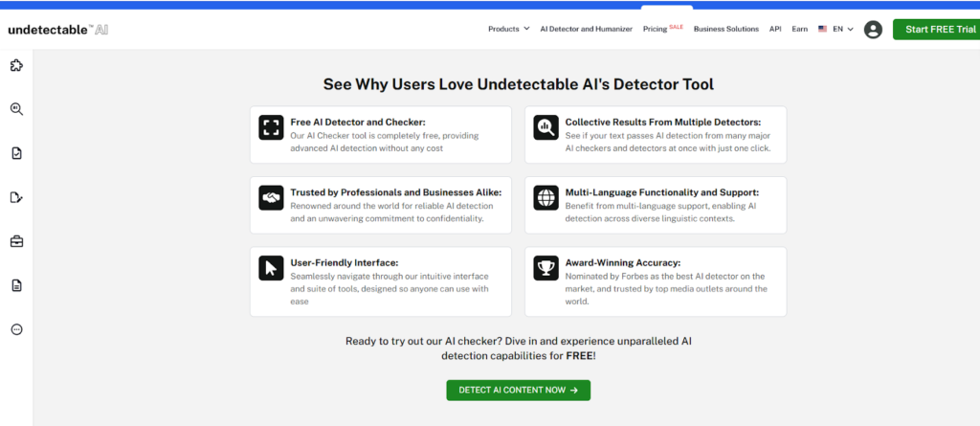980x426 pixels.
Task: Open the EN language selector dropdown
Action: point(835,30)
